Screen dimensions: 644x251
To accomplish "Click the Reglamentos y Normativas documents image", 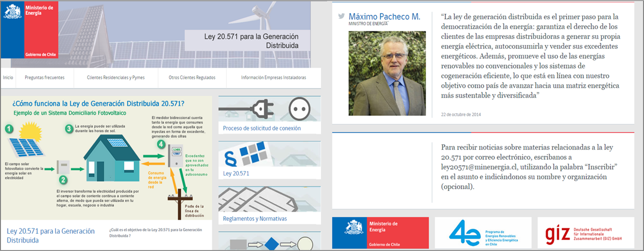I will (269, 199).
